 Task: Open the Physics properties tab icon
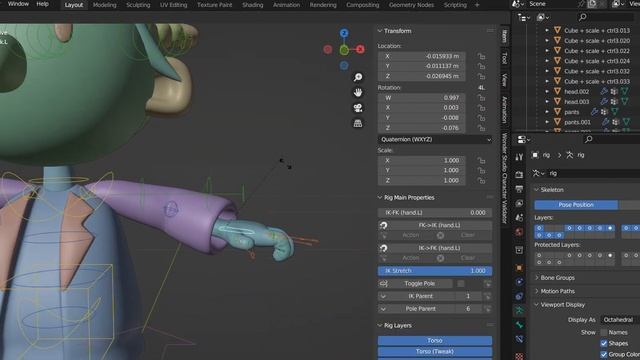[519, 282]
